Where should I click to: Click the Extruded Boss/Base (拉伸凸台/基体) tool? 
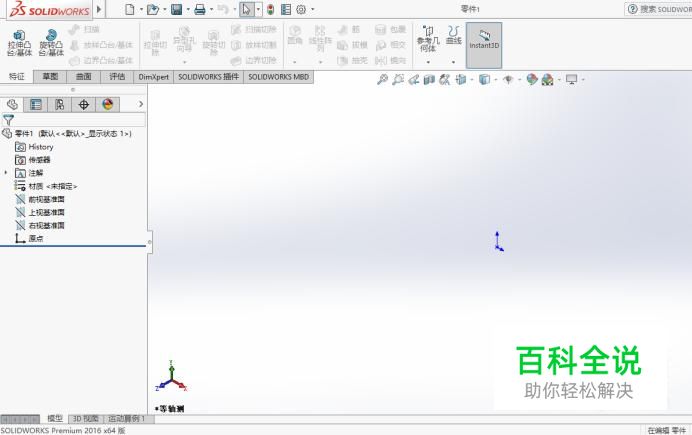click(19, 43)
